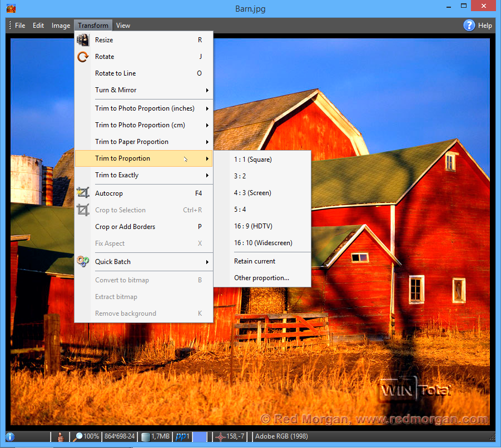Click the crosshair coordinates icon in status bar
This screenshot has width=501, height=448.
tap(220, 437)
